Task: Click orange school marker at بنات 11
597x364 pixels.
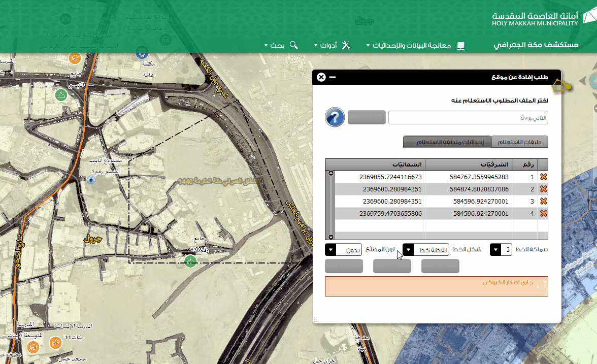Action: (56, 343)
